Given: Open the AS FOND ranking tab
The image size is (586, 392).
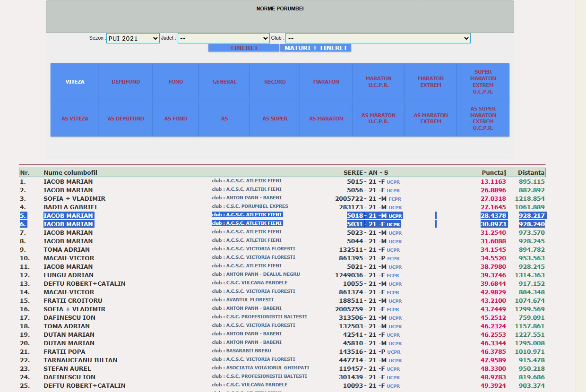Looking at the screenshot, I should coord(175,119).
